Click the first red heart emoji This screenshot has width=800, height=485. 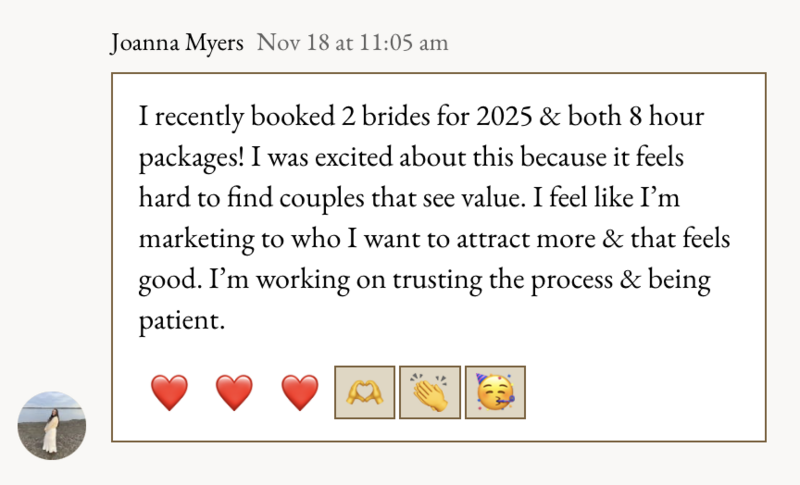pos(169,392)
